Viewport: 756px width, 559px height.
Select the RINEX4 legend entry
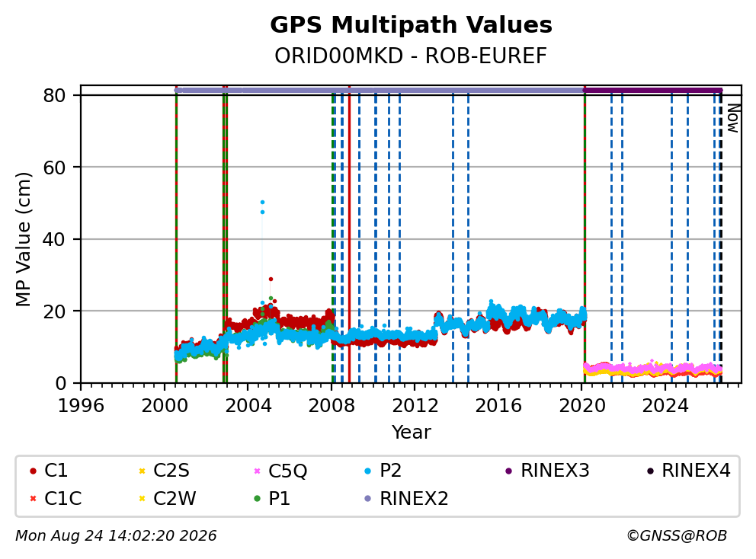coord(688,471)
